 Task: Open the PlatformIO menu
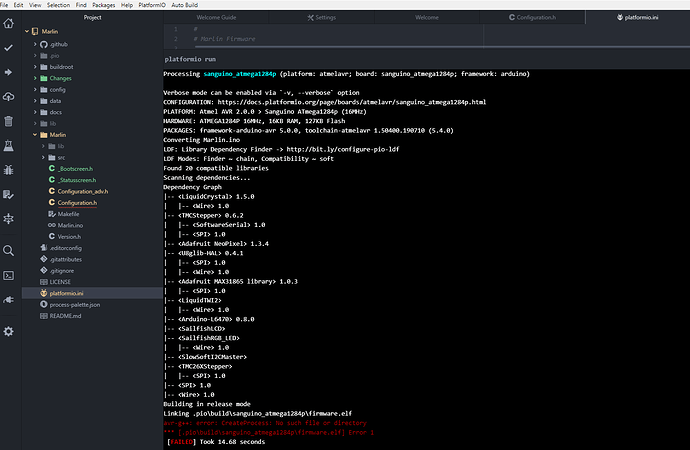152,5
